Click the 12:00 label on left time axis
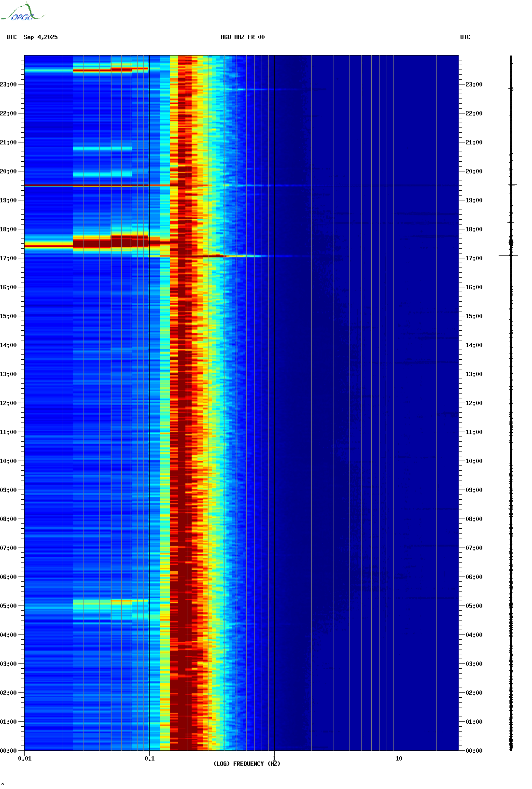The height and width of the screenshot is (789, 532). [8, 403]
